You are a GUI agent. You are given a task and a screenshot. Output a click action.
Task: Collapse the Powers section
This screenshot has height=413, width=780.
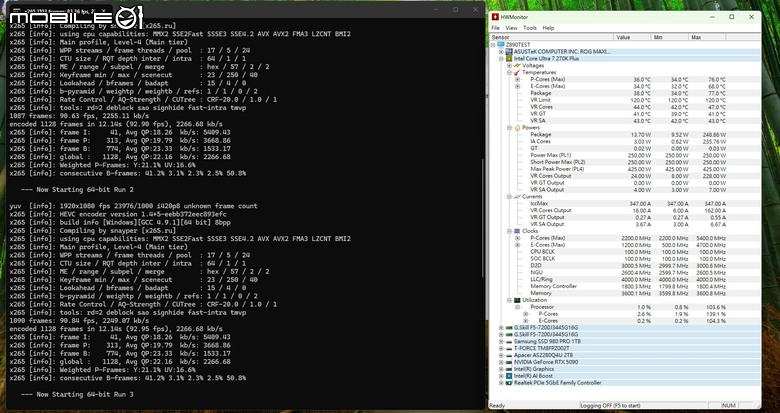pyautogui.click(x=509, y=128)
